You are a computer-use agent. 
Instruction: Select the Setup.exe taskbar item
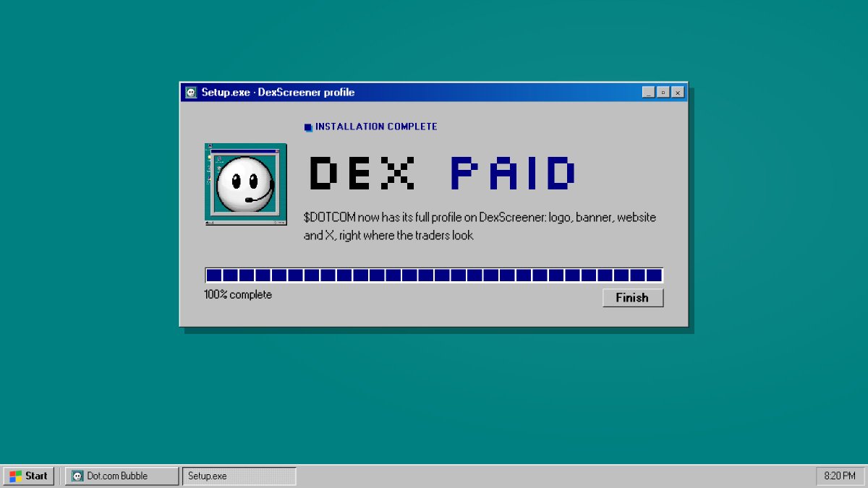coord(239,476)
